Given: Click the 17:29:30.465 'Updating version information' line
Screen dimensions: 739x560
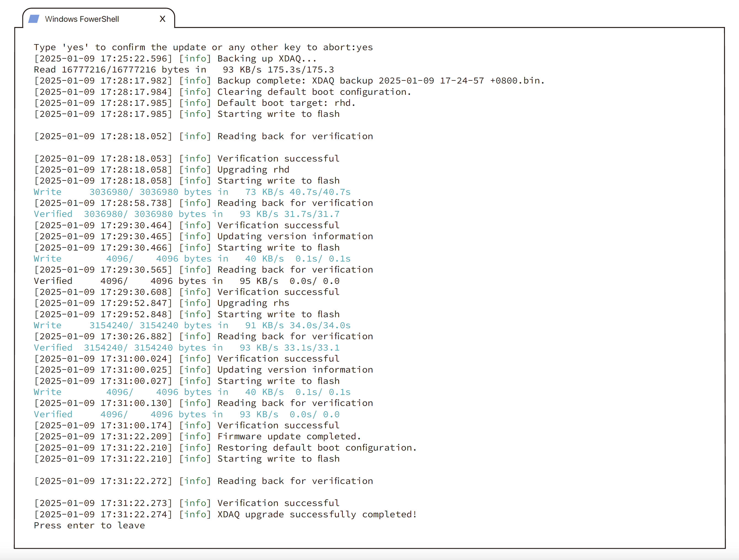Looking at the screenshot, I should point(203,236).
